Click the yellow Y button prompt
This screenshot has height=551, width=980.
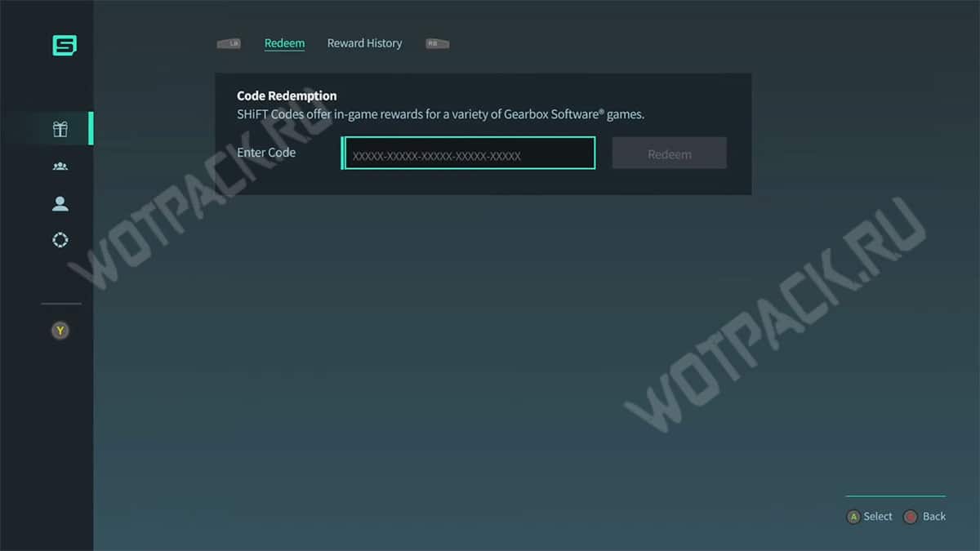point(60,331)
